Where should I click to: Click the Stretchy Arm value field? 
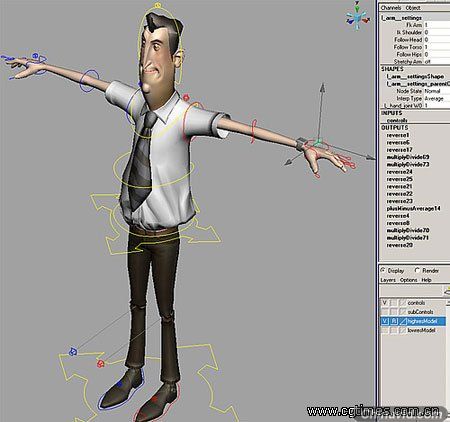pos(437,62)
